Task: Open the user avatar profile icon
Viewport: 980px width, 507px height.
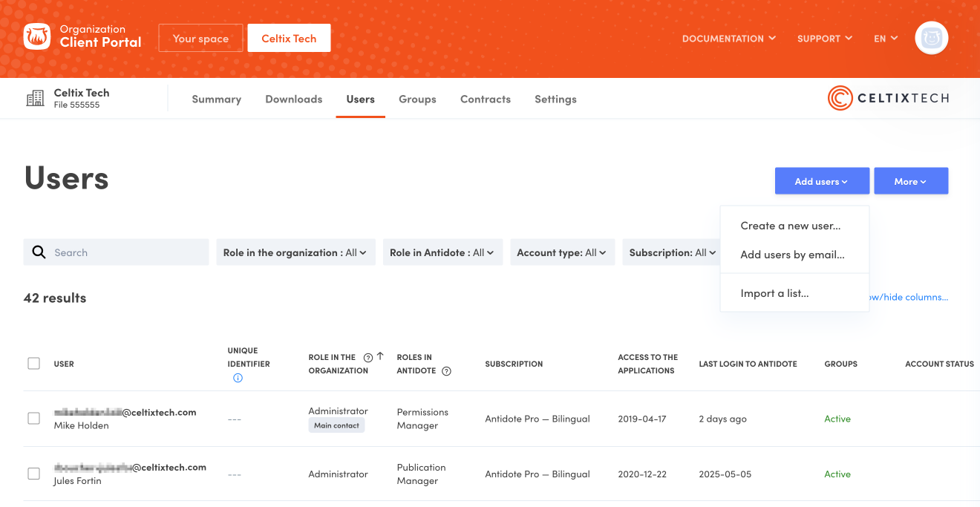Action: (x=931, y=38)
